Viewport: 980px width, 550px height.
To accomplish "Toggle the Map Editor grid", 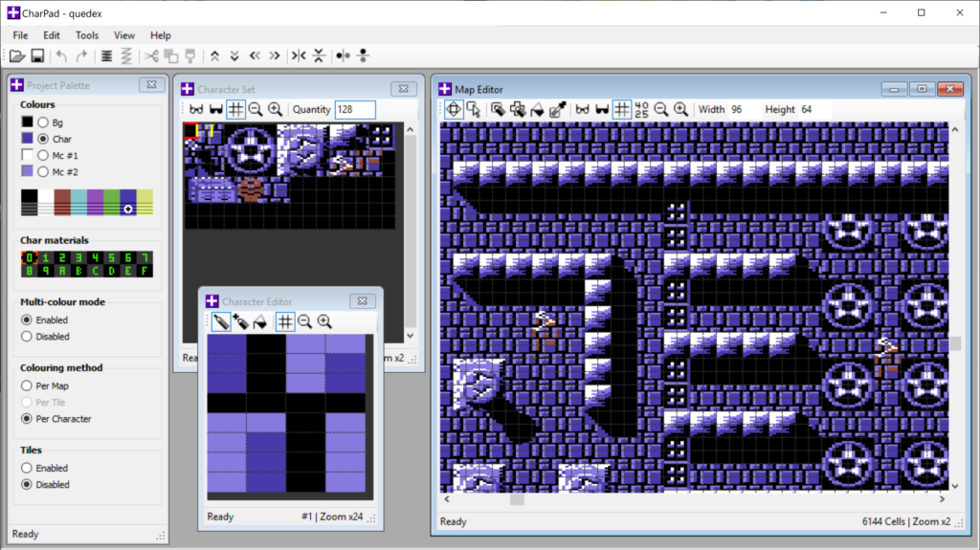I will (x=621, y=109).
